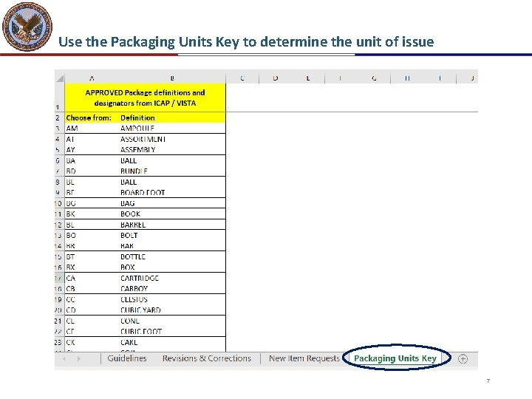The width and height of the screenshot is (532, 399).
Task: Select the ASSORTMENT definition cell
Action: tap(172, 139)
